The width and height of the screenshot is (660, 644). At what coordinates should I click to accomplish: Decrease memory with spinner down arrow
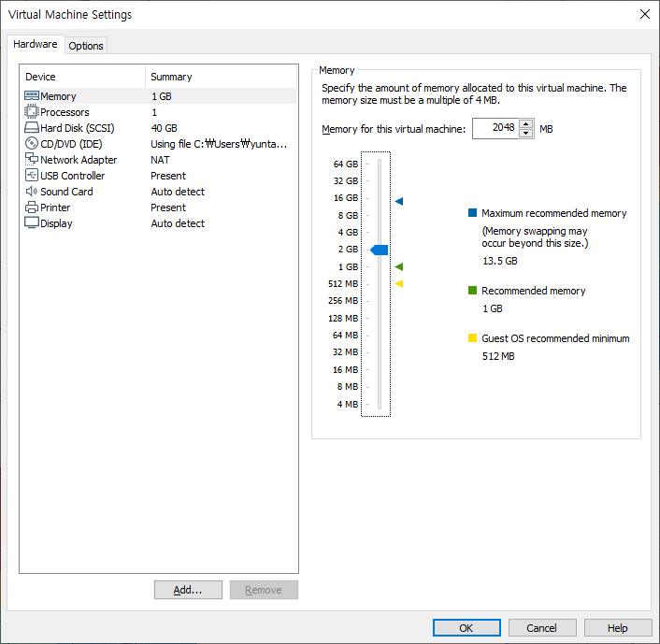coord(525,133)
